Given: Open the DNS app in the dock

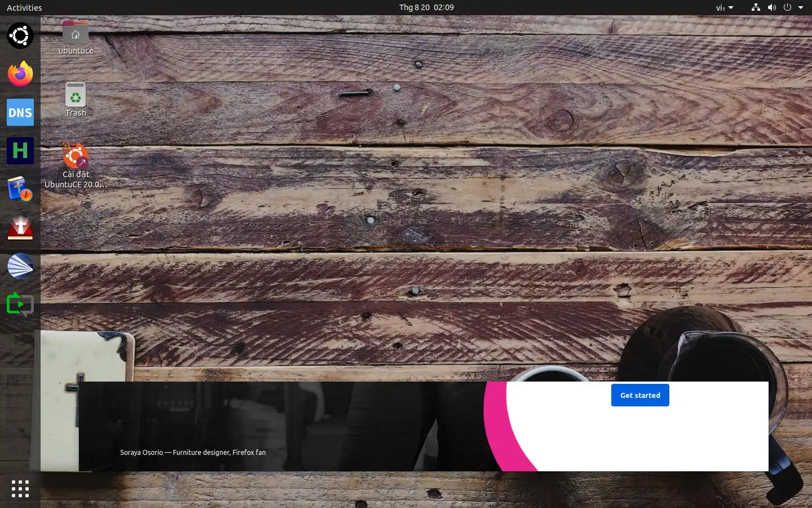Looking at the screenshot, I should (x=20, y=112).
